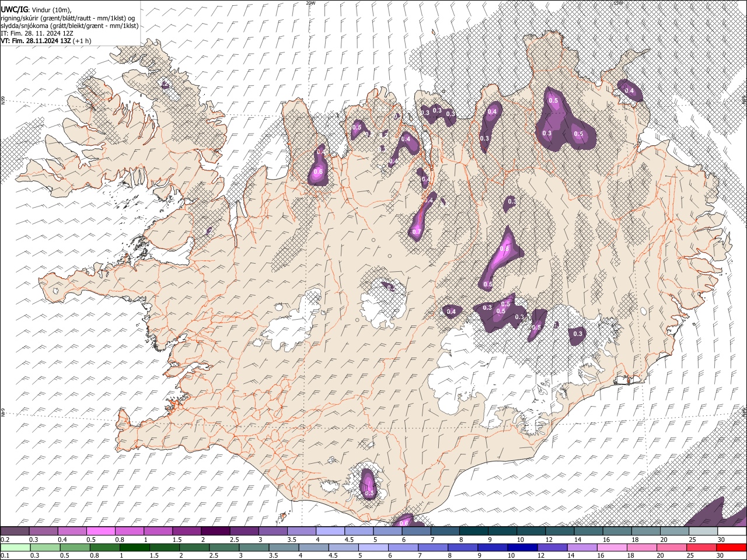
Task: Click the '0.1' label in the rain legend
Action: (x=4, y=555)
